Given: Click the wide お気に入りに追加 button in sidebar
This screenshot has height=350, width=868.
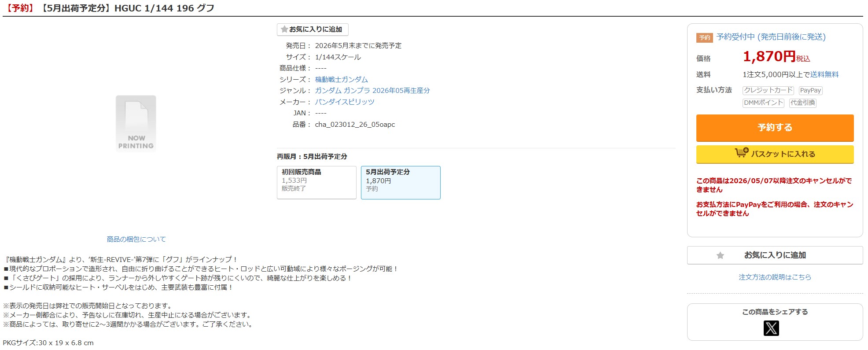Looking at the screenshot, I should tap(775, 255).
